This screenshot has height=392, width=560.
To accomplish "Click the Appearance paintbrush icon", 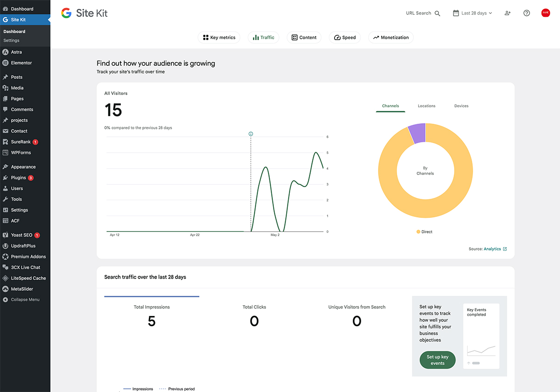I will pos(6,167).
